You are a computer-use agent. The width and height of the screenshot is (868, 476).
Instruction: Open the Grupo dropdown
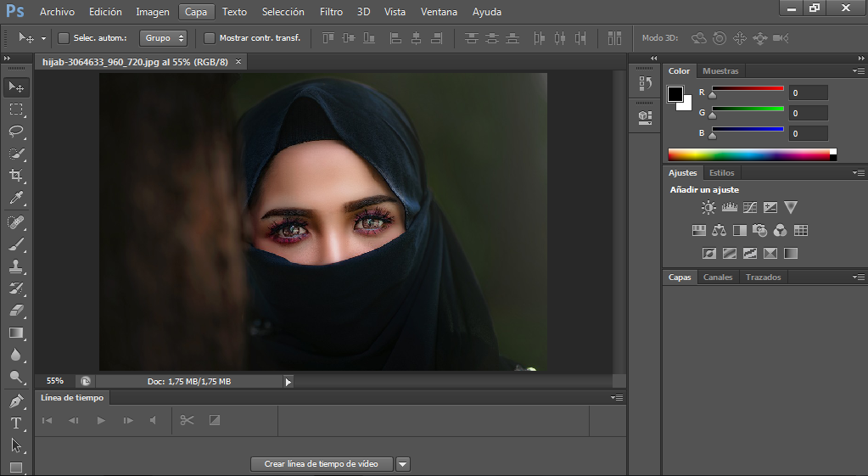[x=165, y=38]
